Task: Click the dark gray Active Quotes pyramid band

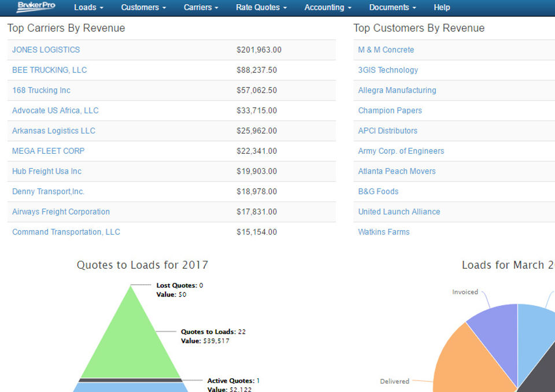Action: pyautogui.click(x=130, y=380)
